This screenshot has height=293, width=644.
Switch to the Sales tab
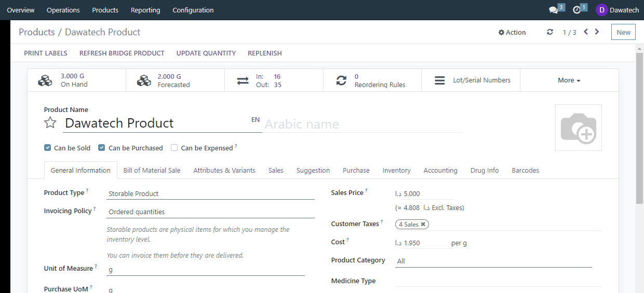tap(276, 170)
